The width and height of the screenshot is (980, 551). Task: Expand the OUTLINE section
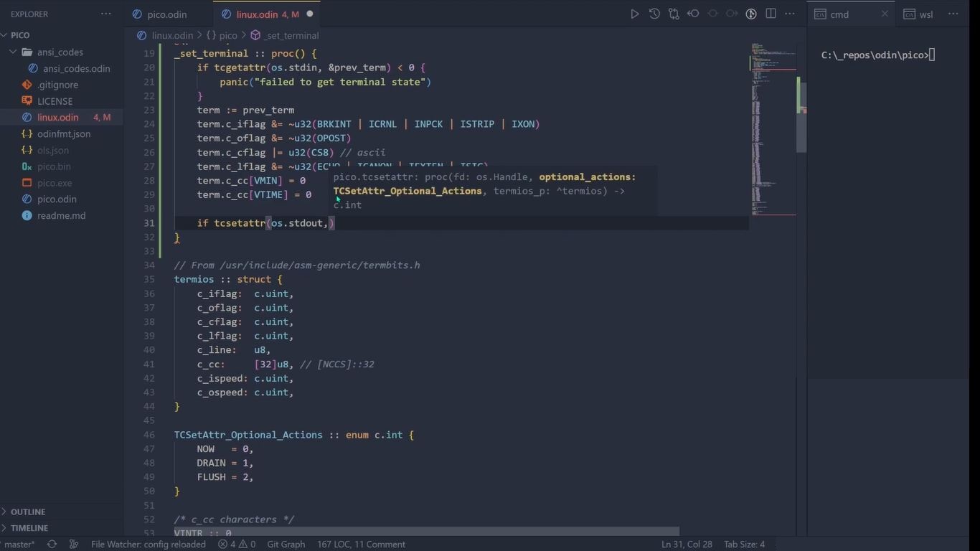(x=28, y=512)
